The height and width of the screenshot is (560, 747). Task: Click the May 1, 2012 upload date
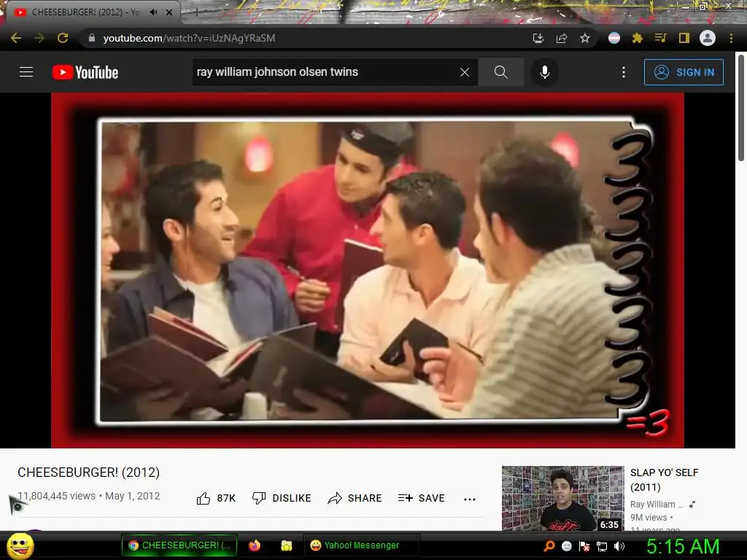(133, 496)
